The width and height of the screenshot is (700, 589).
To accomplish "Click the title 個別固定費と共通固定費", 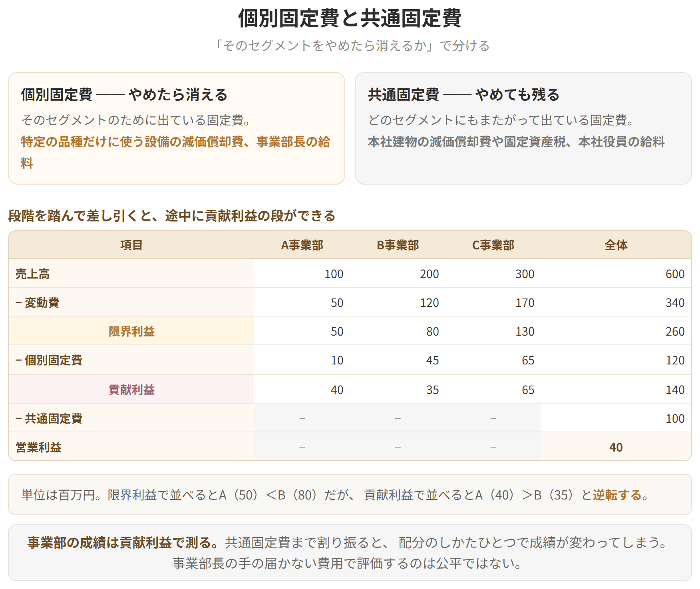I will pos(350,18).
